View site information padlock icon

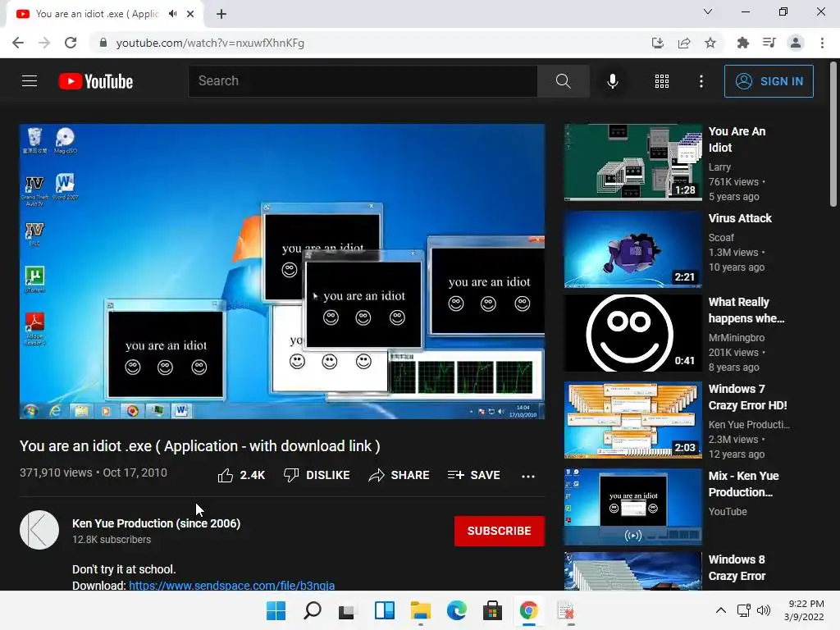103,43
